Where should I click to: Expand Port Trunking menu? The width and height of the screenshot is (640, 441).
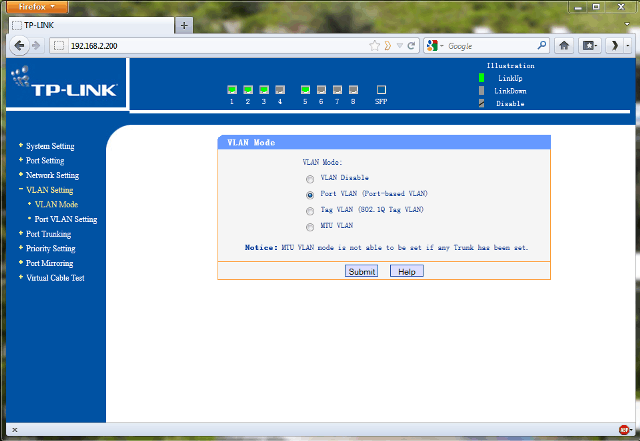(48, 234)
